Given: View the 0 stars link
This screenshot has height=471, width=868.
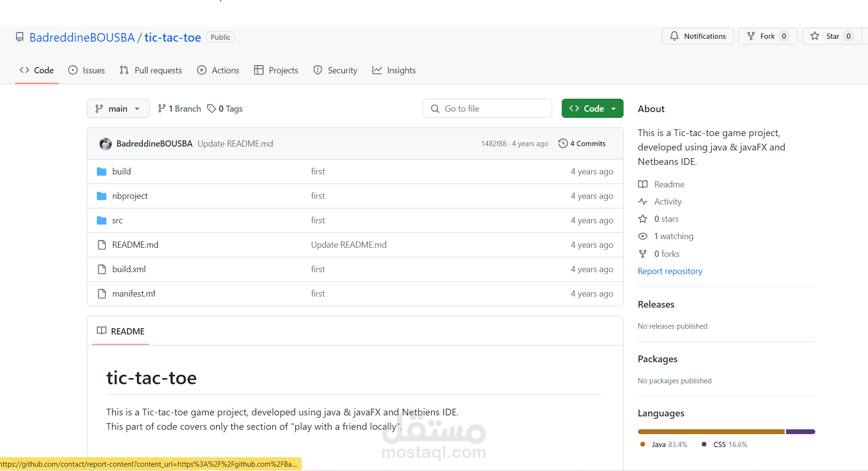Looking at the screenshot, I should pos(666,219).
